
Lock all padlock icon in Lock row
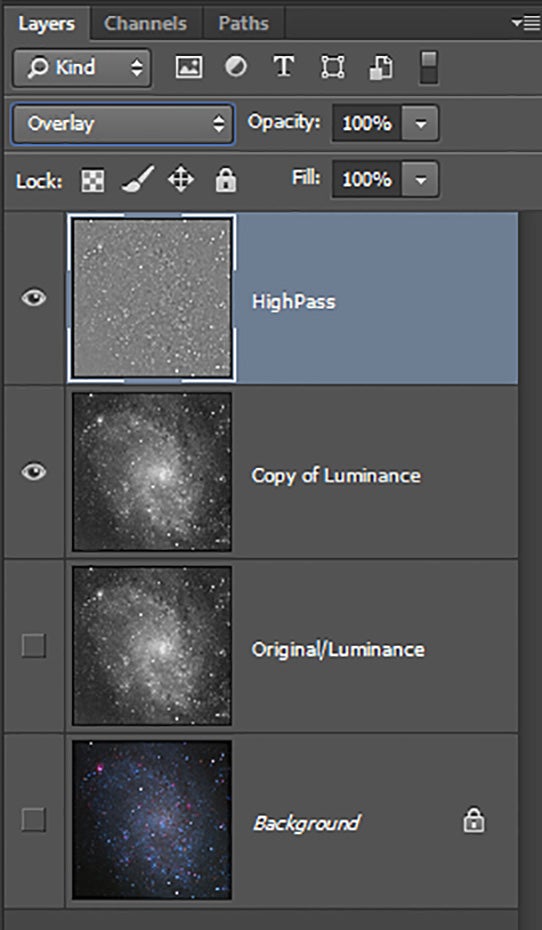pos(225,180)
